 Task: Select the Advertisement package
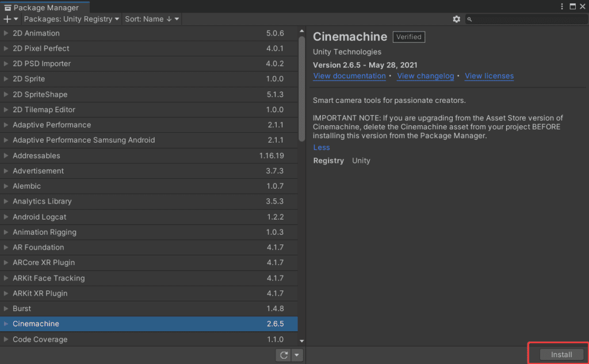(x=149, y=171)
